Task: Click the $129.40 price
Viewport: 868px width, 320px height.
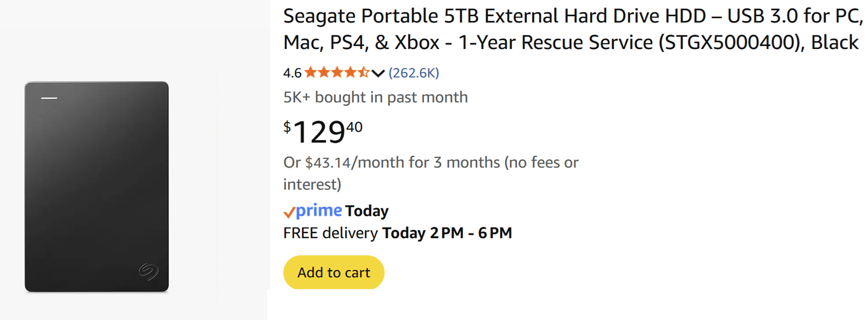Action: (323, 131)
